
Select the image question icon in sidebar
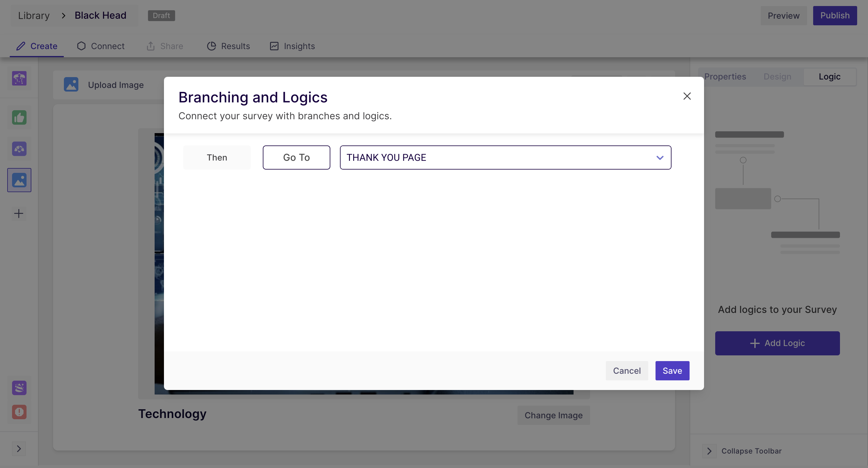click(x=19, y=180)
